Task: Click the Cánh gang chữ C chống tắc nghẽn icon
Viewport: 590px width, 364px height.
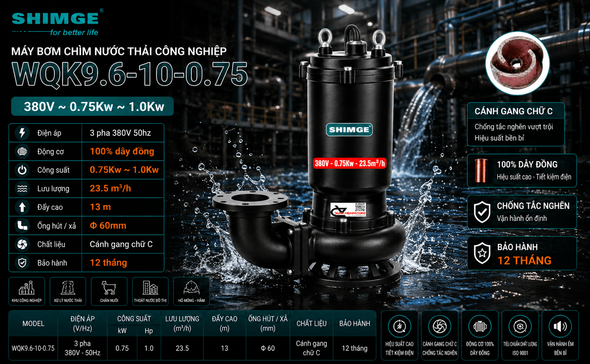Action: click(440, 326)
